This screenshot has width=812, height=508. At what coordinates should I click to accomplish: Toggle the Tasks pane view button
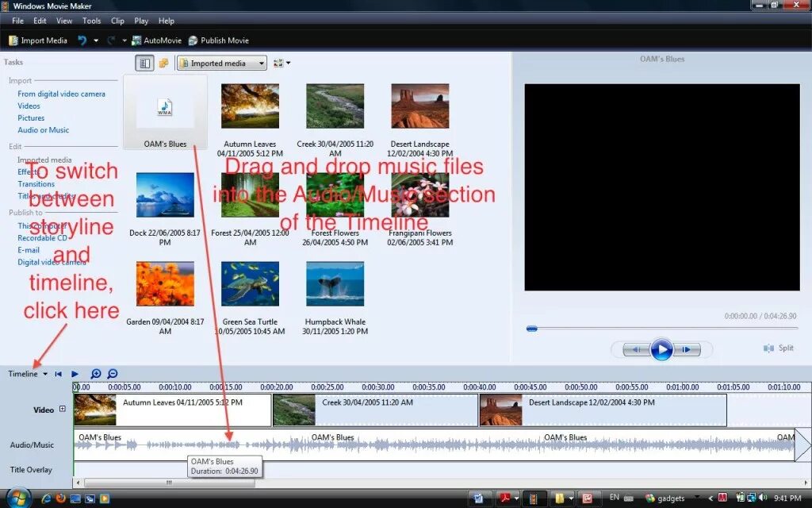coord(145,63)
